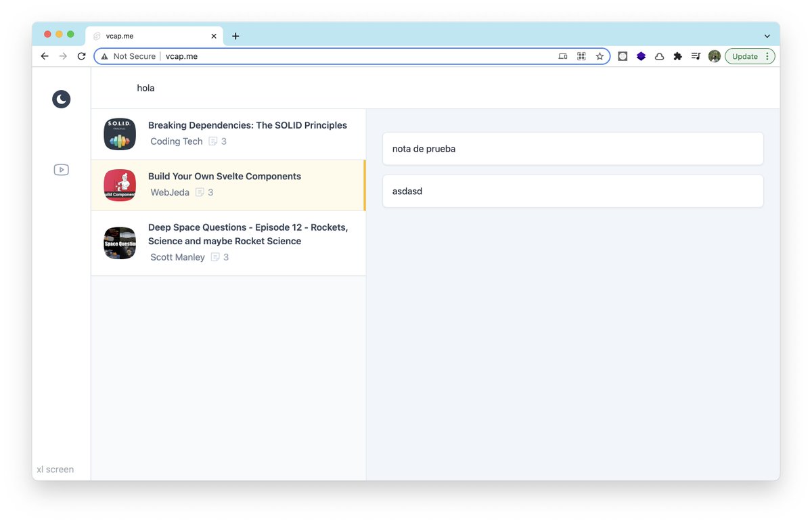812x523 pixels.
Task: Click the cloud extension icon
Action: click(x=660, y=56)
